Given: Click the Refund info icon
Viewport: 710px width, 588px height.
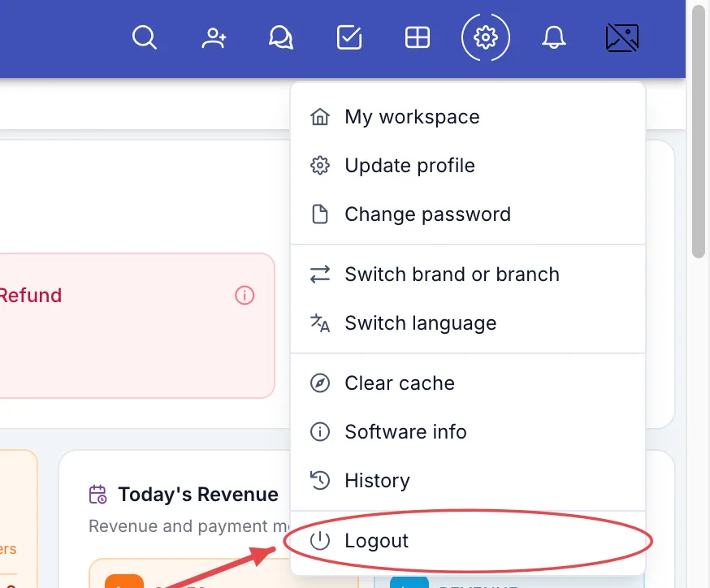Looking at the screenshot, I should coord(245,295).
